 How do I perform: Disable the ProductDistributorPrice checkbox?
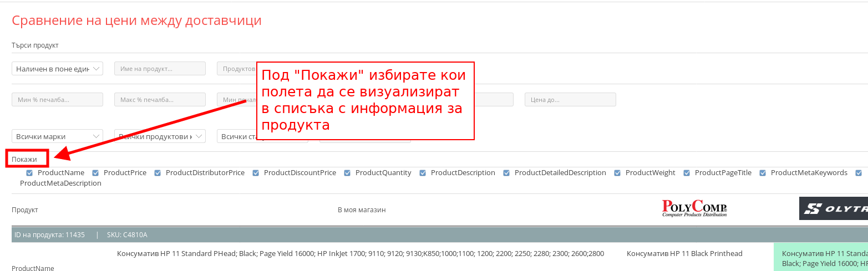(x=158, y=173)
